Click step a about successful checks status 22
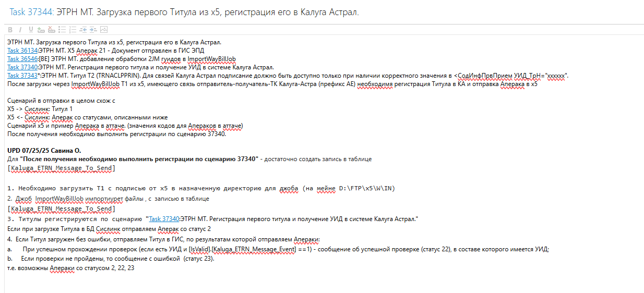644x293 pixels. pyautogui.click(x=278, y=249)
